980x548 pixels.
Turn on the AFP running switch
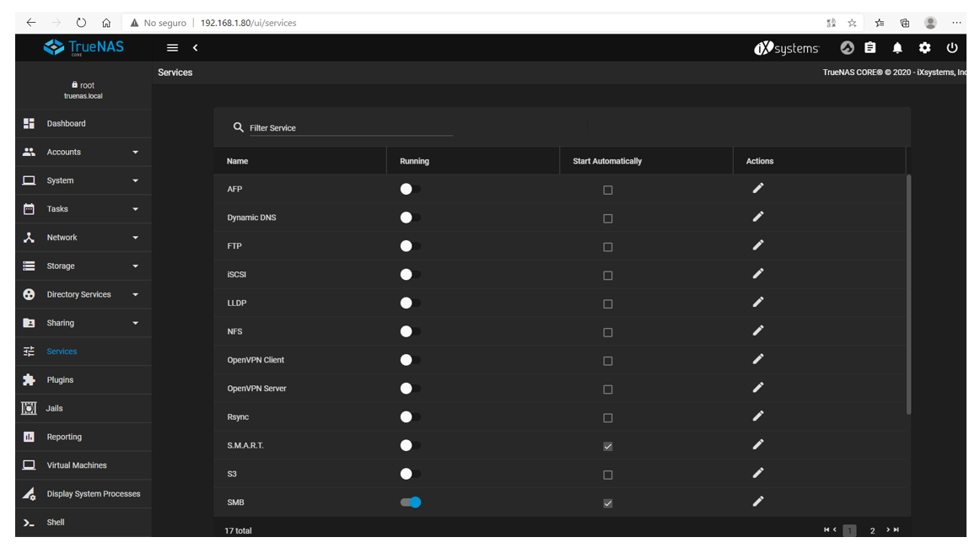click(x=410, y=189)
